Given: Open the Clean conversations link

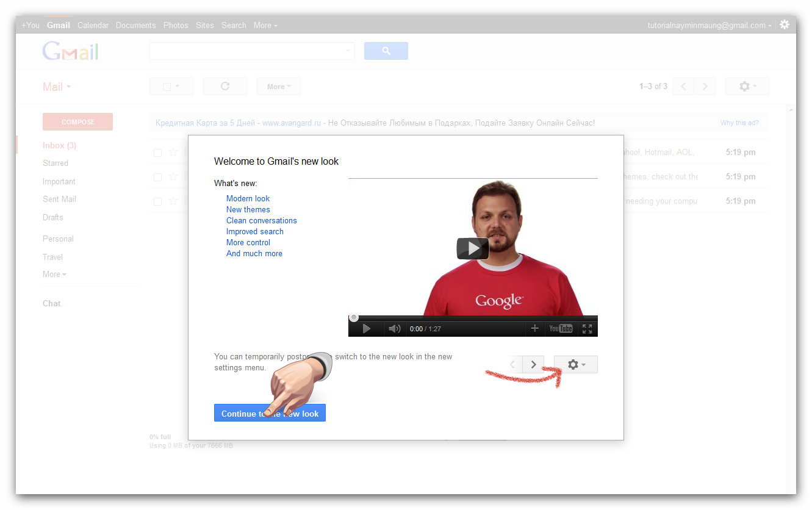Looking at the screenshot, I should (x=261, y=220).
